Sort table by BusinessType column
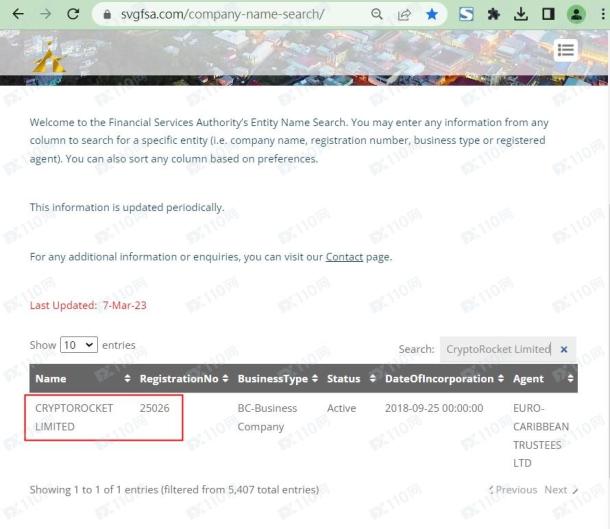The width and height of the screenshot is (610, 529). click(277, 378)
